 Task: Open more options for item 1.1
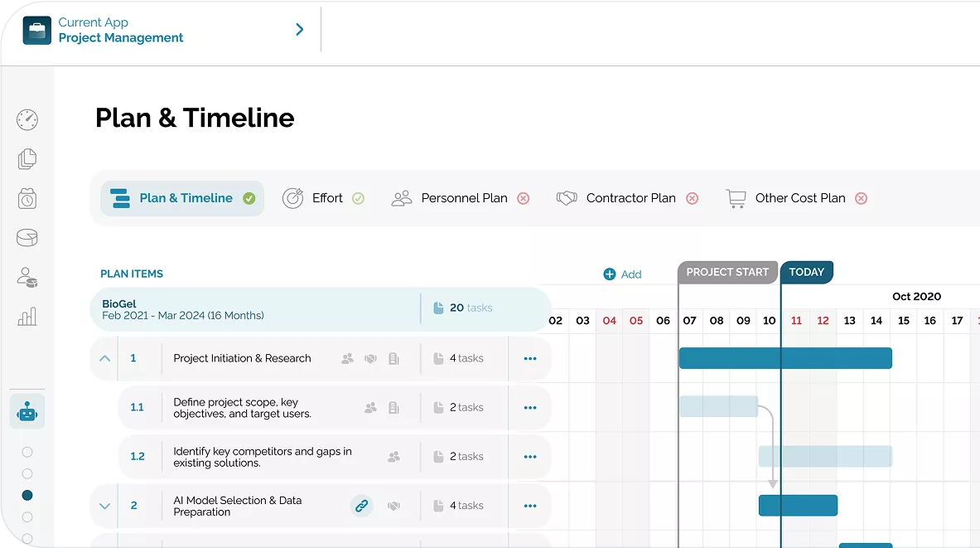click(x=530, y=408)
